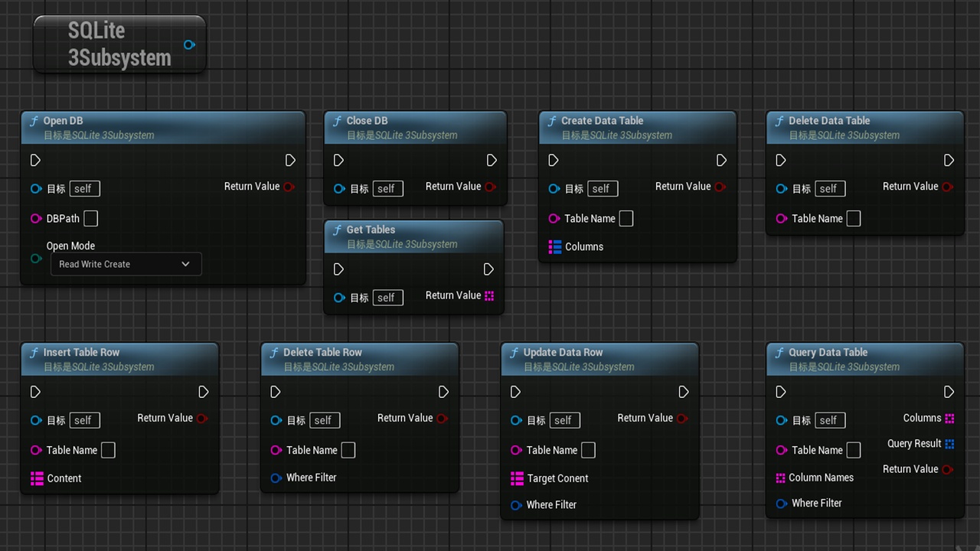Click Delete Table Row Return Value pin

pos(442,419)
